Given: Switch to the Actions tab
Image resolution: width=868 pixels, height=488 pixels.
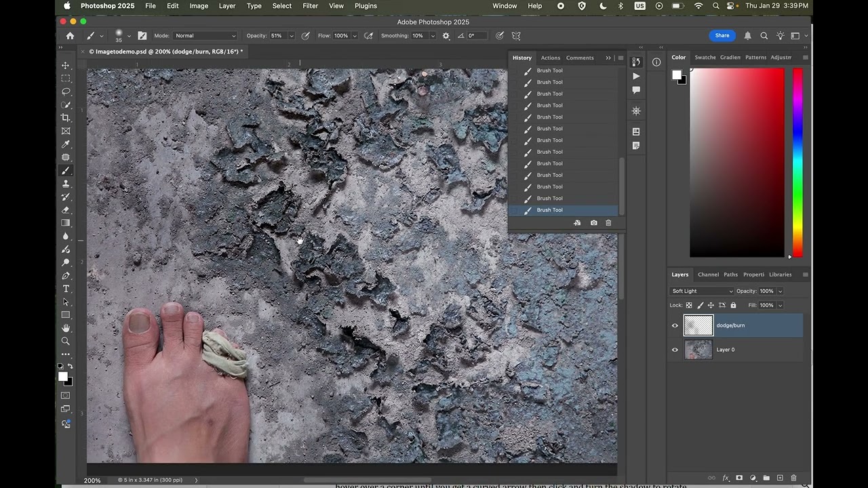Looking at the screenshot, I should point(550,58).
